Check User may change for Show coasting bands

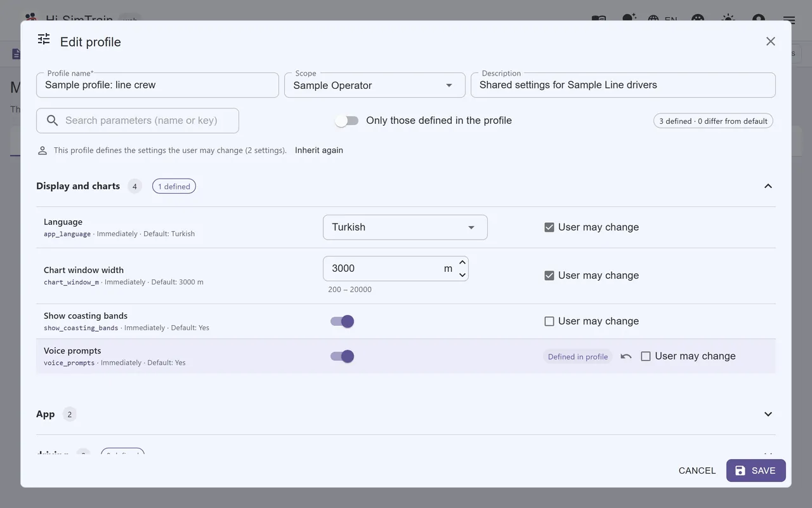(x=549, y=321)
